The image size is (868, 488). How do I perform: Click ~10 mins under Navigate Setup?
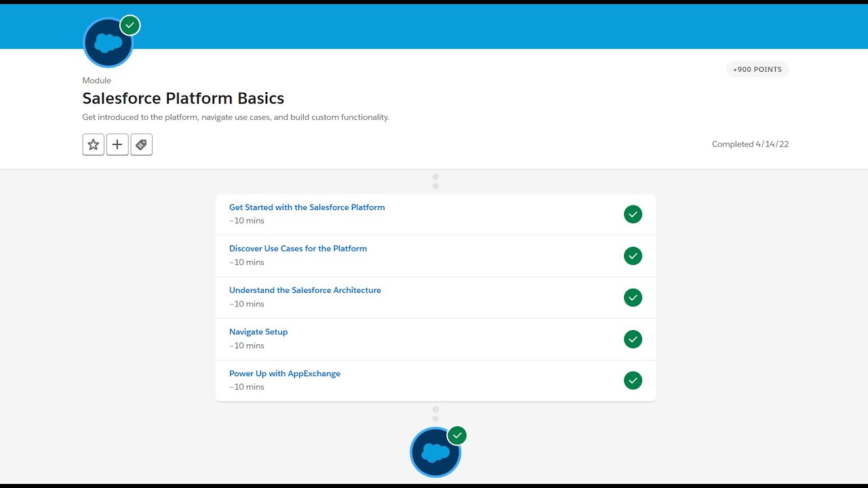[x=247, y=346]
